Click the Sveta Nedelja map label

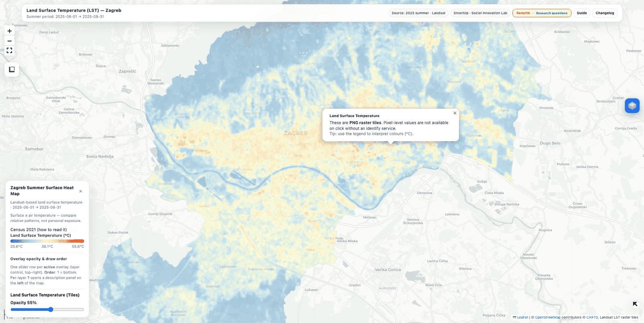click(x=100, y=156)
